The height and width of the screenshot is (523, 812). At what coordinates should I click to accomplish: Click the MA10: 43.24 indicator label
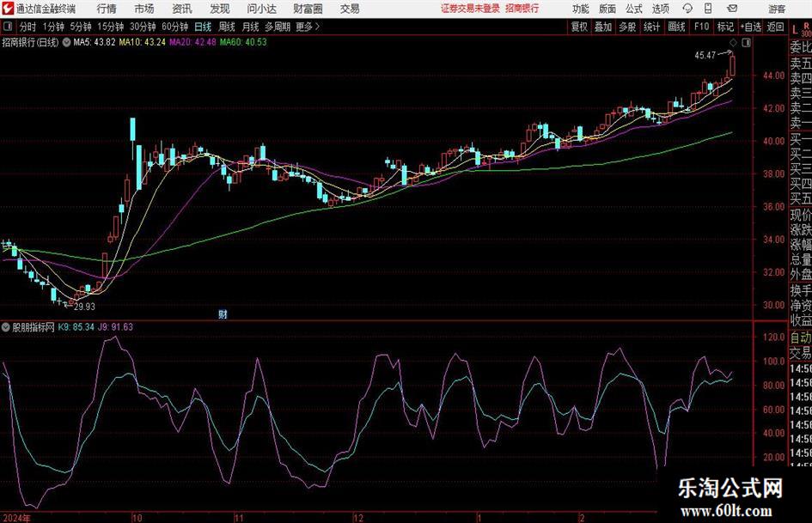click(143, 42)
